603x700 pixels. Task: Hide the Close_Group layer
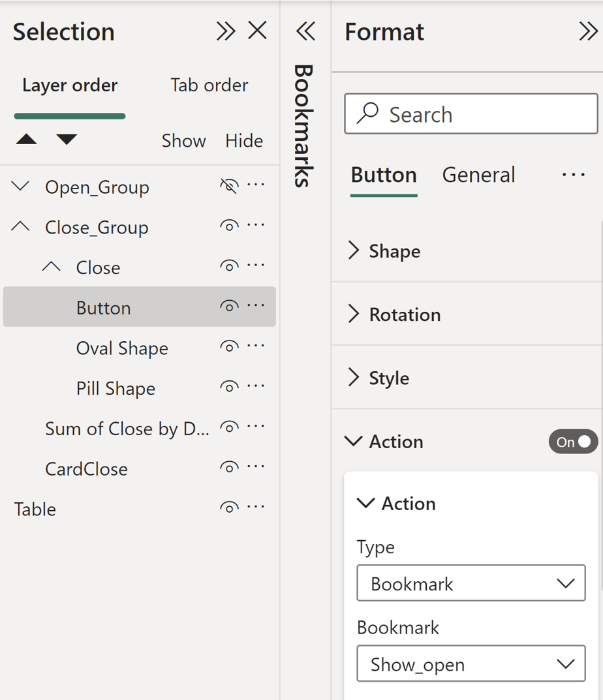(228, 226)
